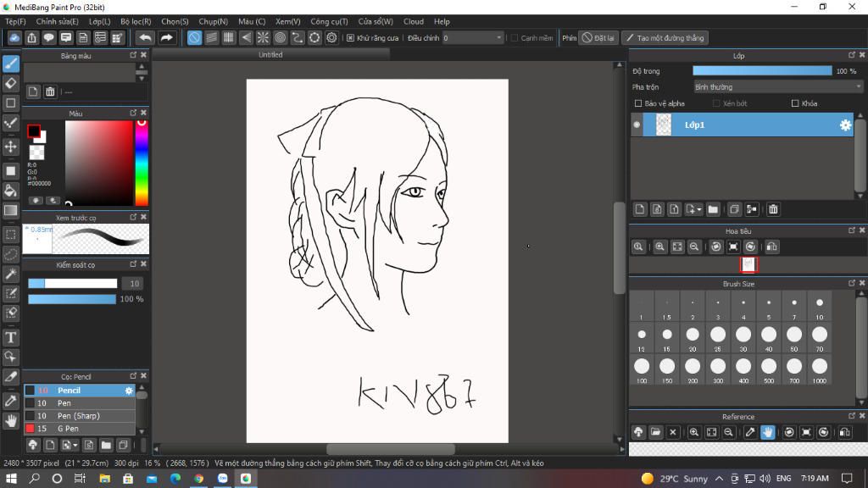868x488 pixels.
Task: Expand the add-brush dropdown under the brush list
Action: 75,445
